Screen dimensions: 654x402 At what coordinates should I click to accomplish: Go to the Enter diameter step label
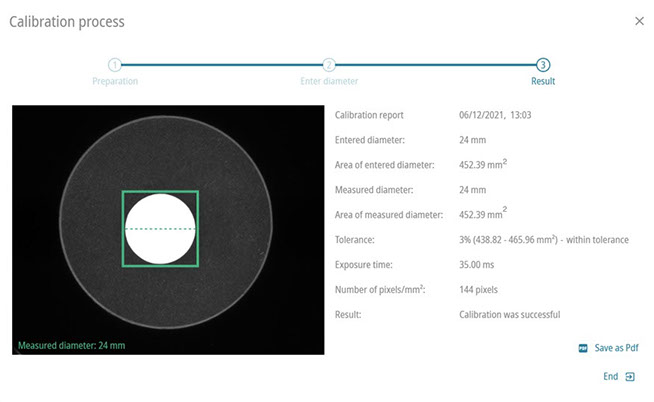(x=328, y=81)
